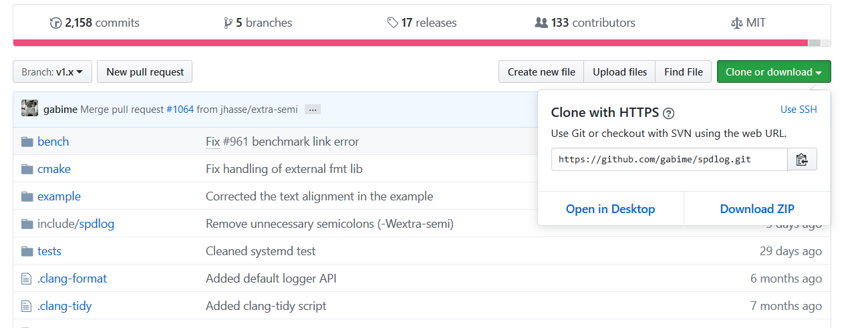Open the 17 releases tab

coord(422,23)
